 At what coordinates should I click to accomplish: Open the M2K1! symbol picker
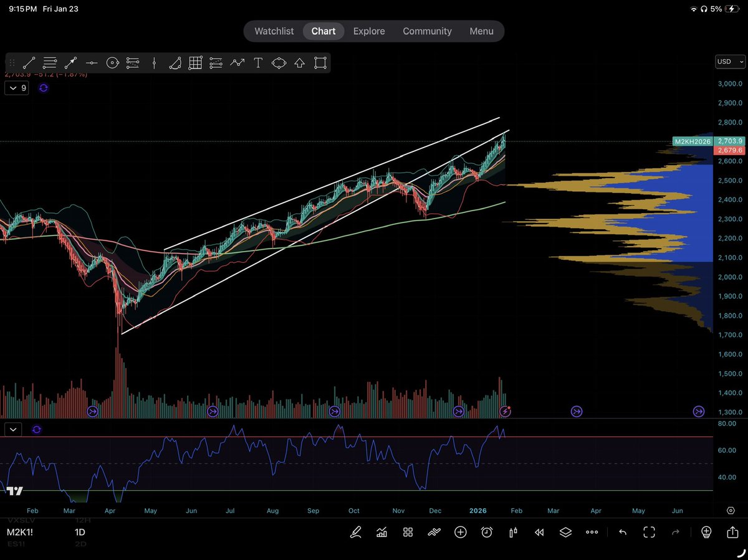pos(19,533)
